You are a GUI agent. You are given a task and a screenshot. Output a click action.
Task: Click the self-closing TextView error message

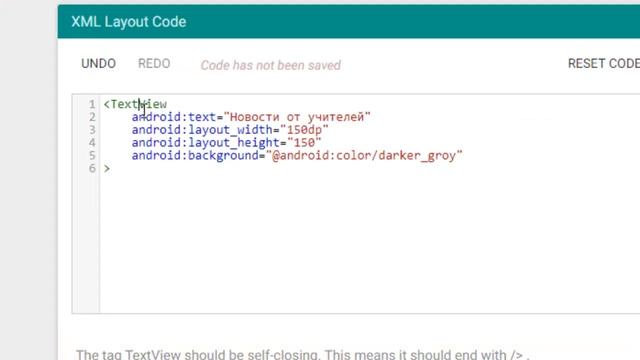tap(302, 354)
